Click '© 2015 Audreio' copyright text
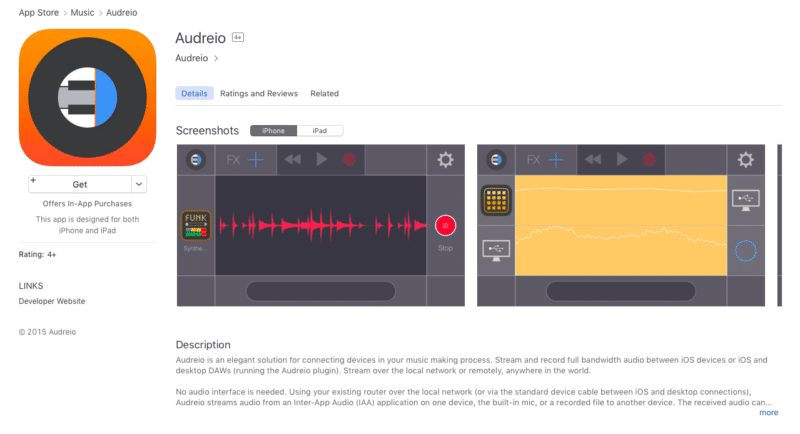 pos(47,331)
